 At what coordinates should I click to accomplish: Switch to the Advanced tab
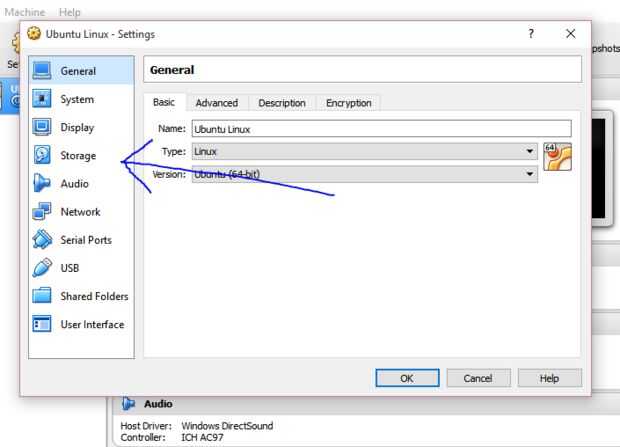point(217,103)
